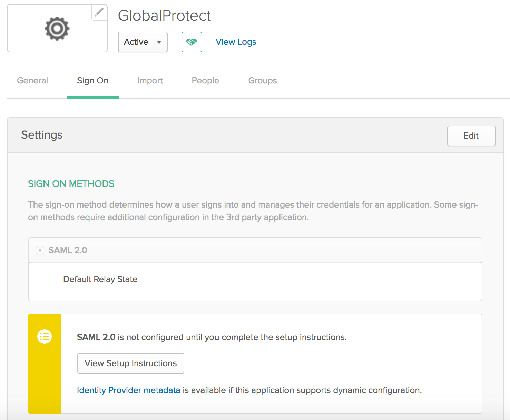Switch to the General tab
This screenshot has width=510, height=420.
click(x=32, y=81)
